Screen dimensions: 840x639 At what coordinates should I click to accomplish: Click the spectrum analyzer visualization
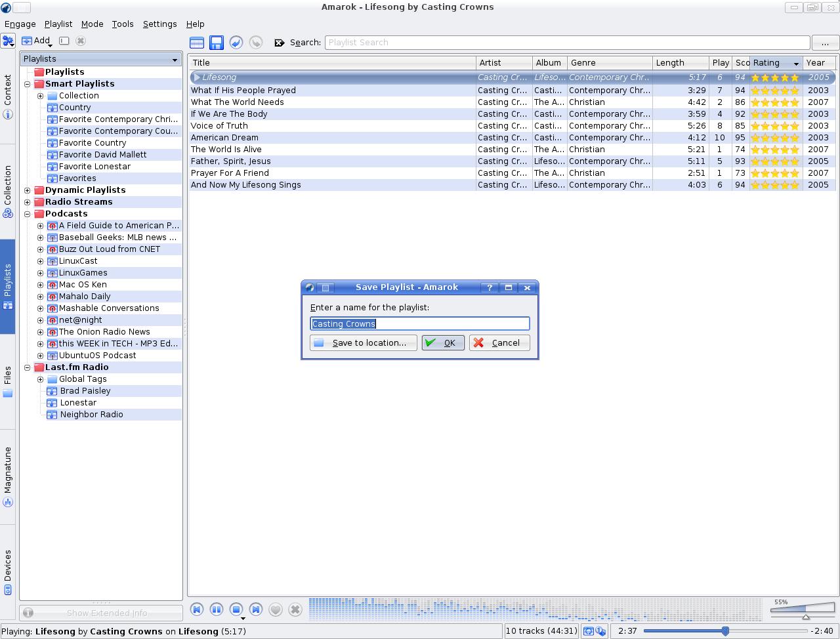coord(535,609)
